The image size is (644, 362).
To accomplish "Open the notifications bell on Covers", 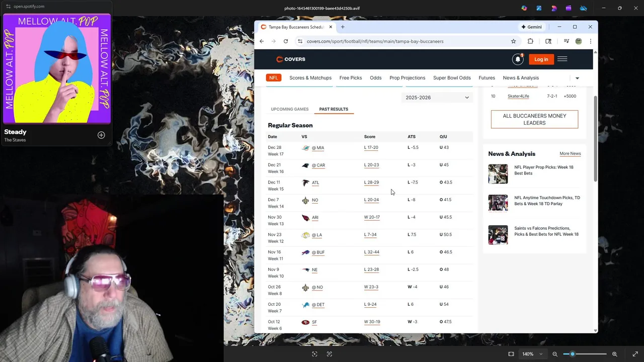I will click(x=518, y=59).
